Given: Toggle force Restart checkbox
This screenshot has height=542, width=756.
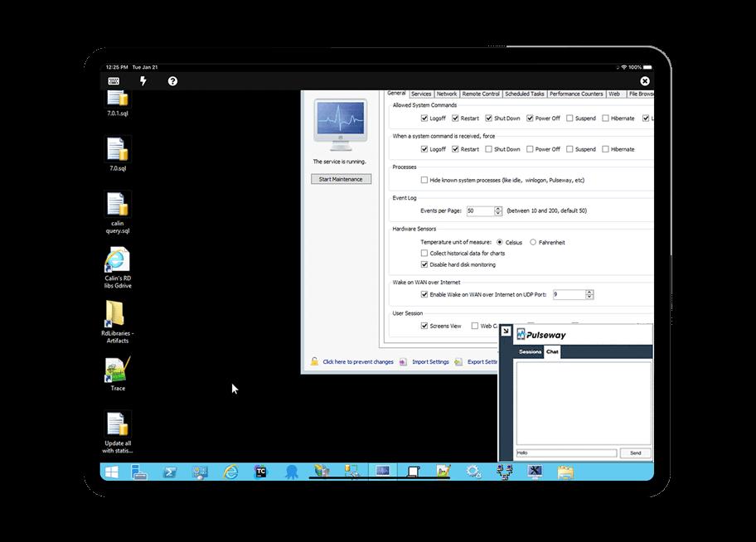Looking at the screenshot, I should tap(455, 149).
